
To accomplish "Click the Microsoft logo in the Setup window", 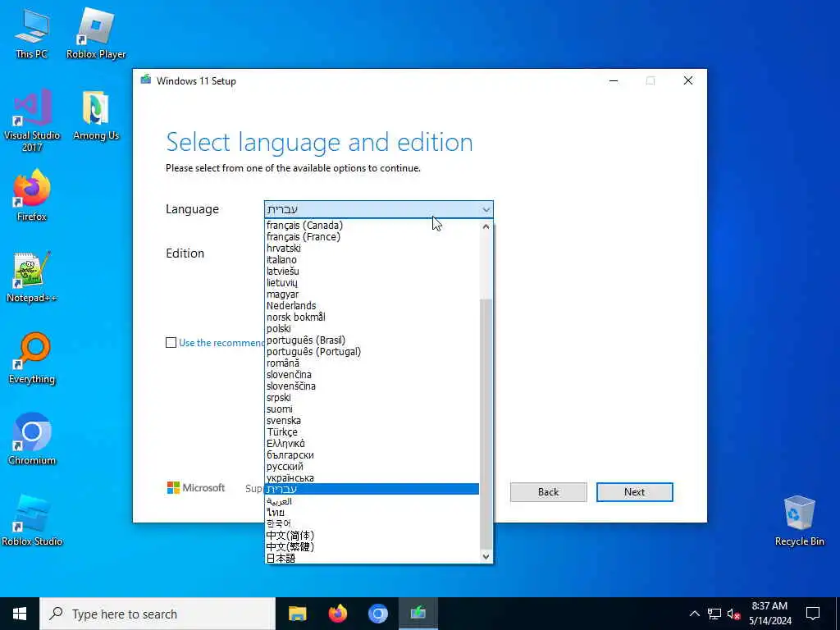I will coord(195,487).
